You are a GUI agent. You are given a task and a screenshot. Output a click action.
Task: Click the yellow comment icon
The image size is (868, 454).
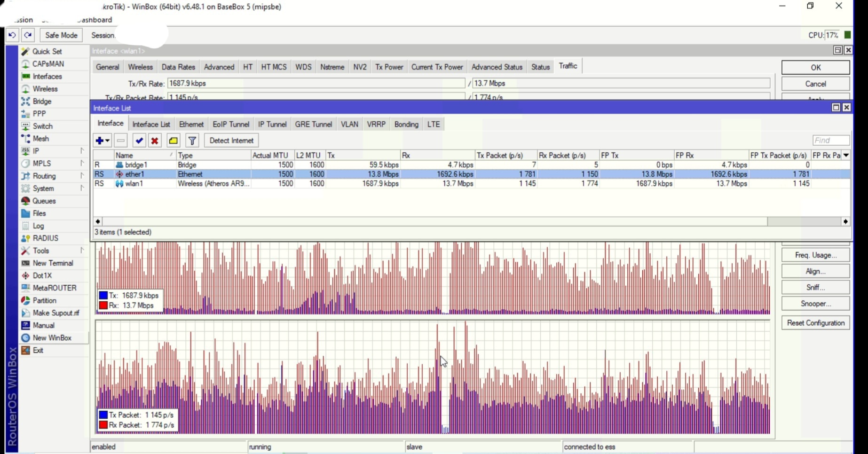coord(173,141)
